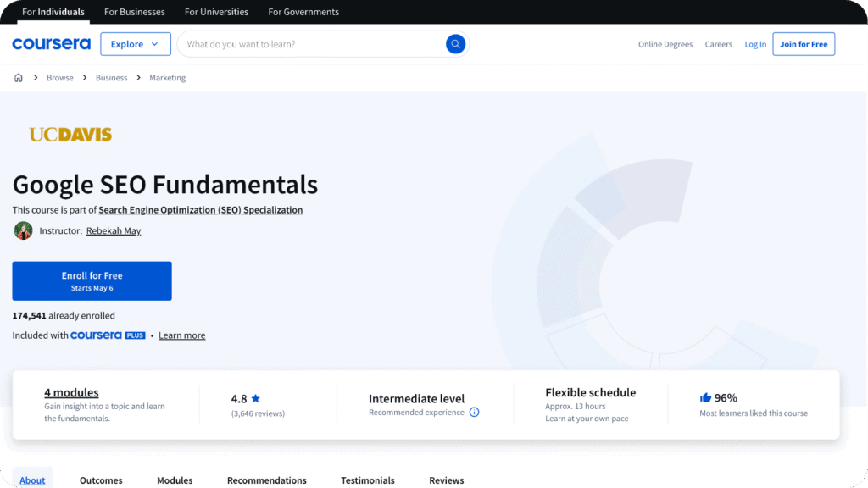Go to the home icon in breadcrumbs
The width and height of the screenshot is (868, 488).
pyautogui.click(x=19, y=77)
